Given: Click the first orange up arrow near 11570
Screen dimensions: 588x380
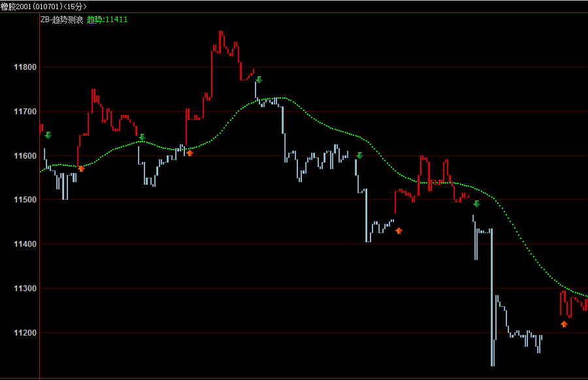Looking at the screenshot, I should [82, 168].
